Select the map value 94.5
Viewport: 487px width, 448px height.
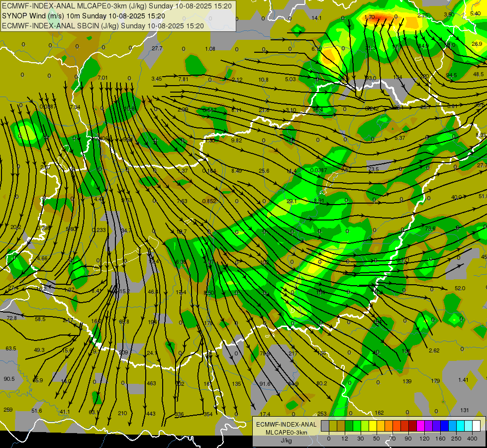pos(451,75)
